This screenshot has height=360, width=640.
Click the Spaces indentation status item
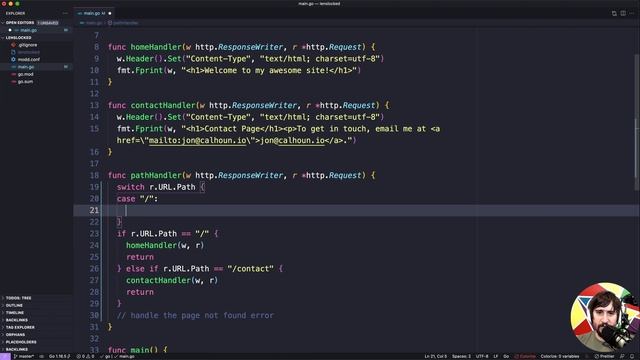pyautogui.click(x=461, y=357)
